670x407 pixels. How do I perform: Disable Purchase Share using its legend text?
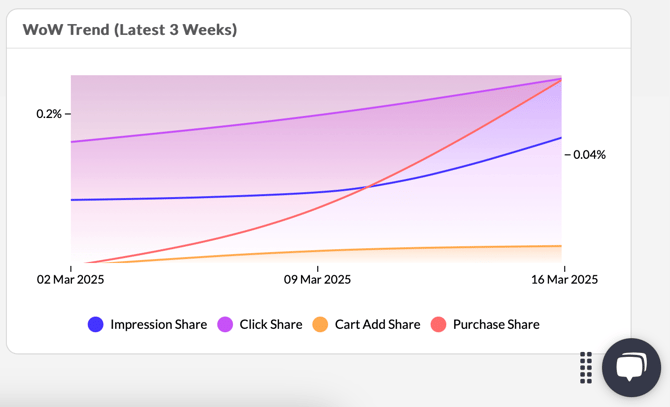point(495,324)
